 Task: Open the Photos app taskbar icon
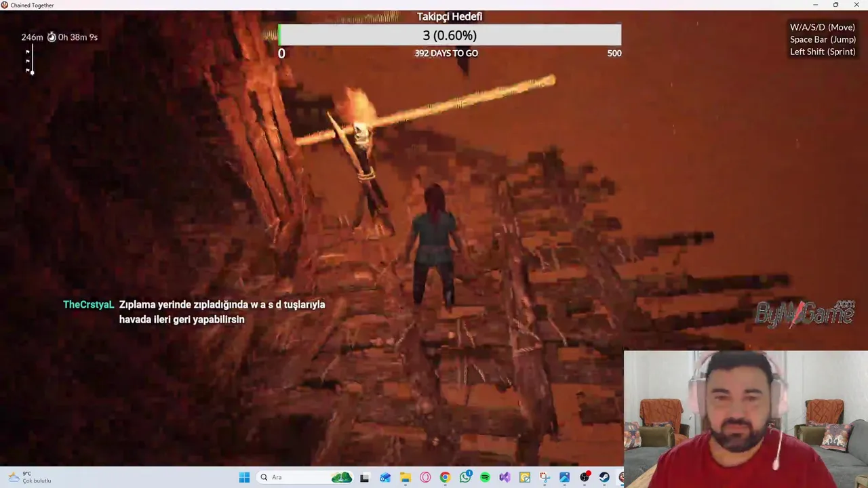564,477
